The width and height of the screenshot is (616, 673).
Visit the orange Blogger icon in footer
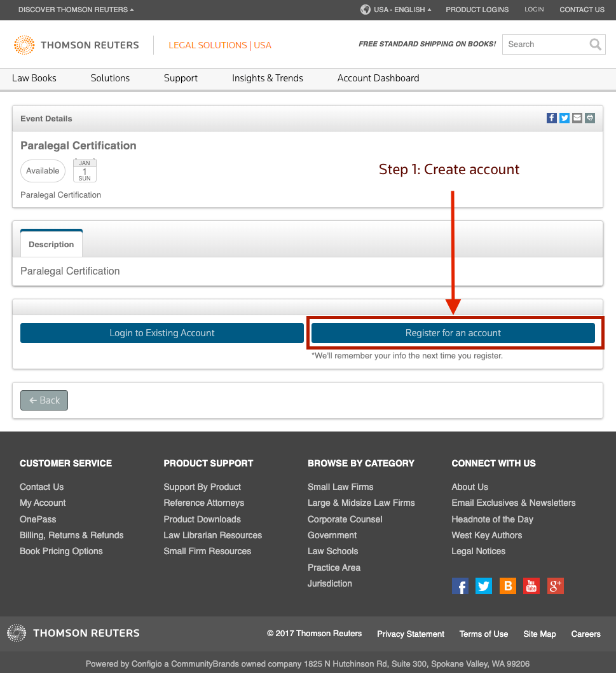(x=507, y=586)
